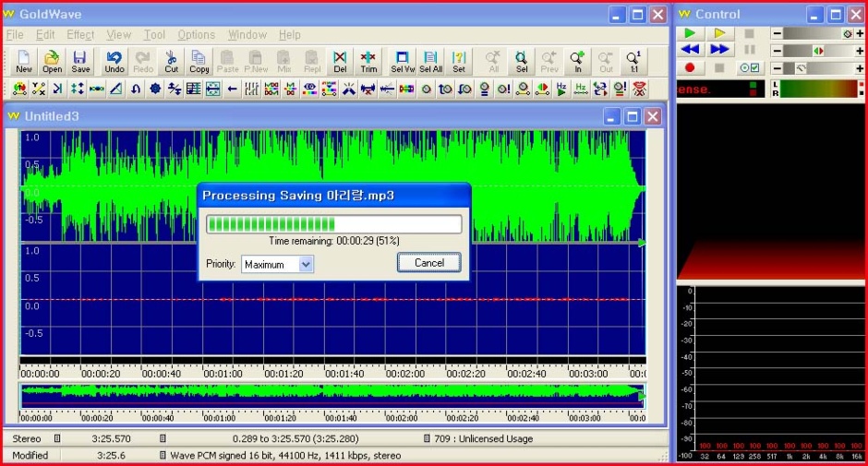Click the yellow Play button in Control
868x466 pixels.
pyautogui.click(x=719, y=33)
